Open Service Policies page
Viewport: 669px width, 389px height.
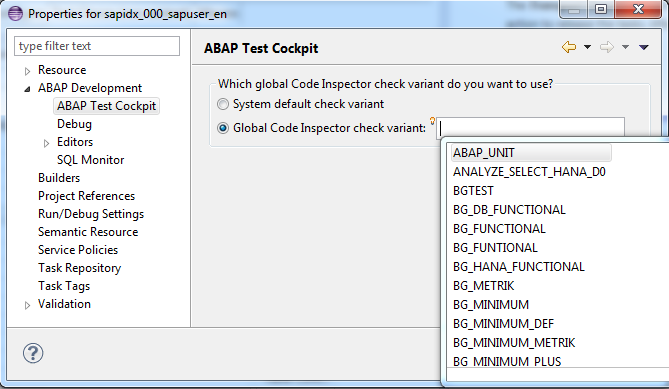78,250
